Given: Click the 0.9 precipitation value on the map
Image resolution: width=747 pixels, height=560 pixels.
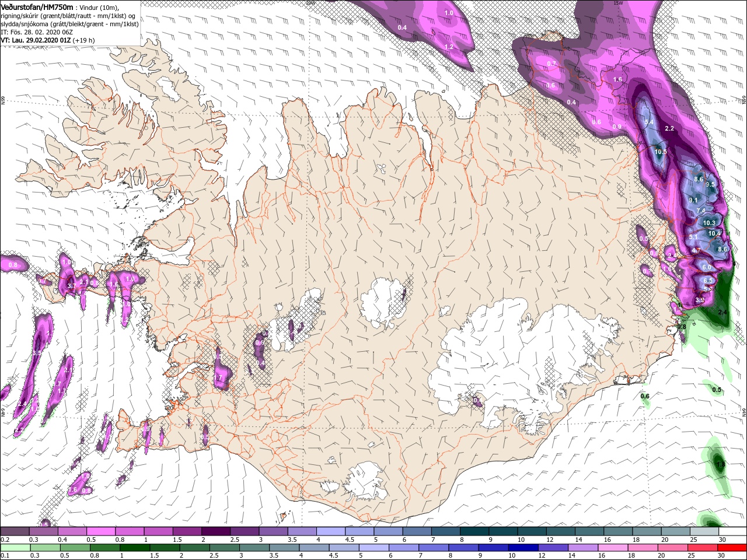Looking at the screenshot, I should 617,127.
